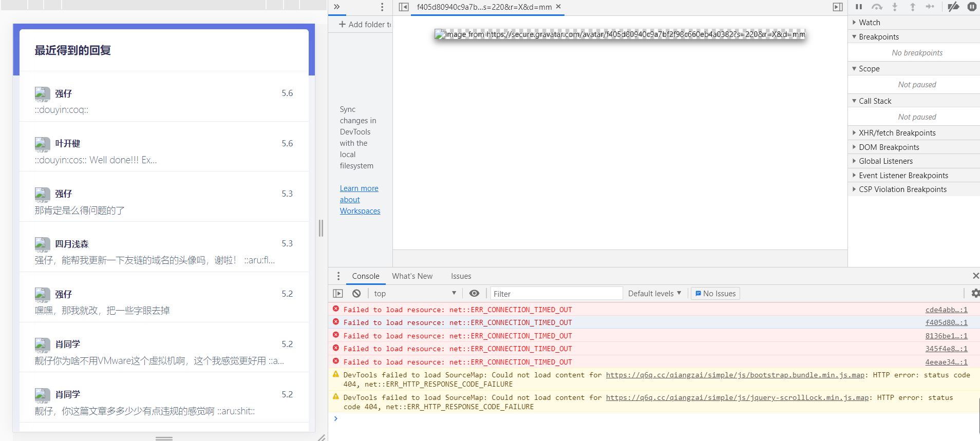Click the console Filter input field
The width and height of the screenshot is (980, 441).
tap(556, 294)
